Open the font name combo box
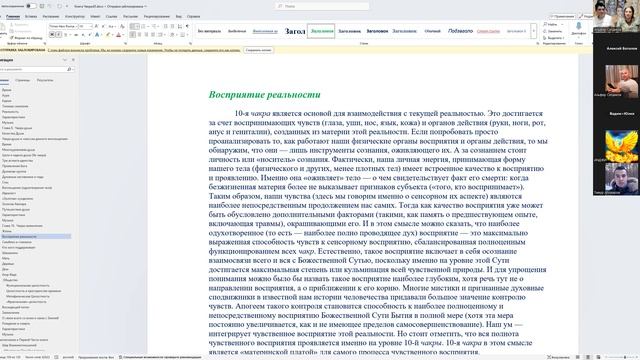640x360 pixels. (63, 26)
